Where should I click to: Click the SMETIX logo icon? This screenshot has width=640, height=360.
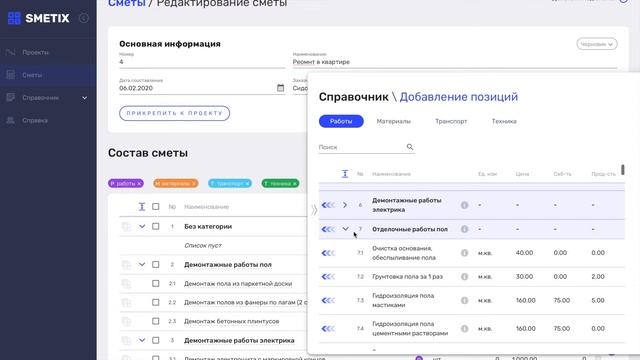[x=14, y=18]
